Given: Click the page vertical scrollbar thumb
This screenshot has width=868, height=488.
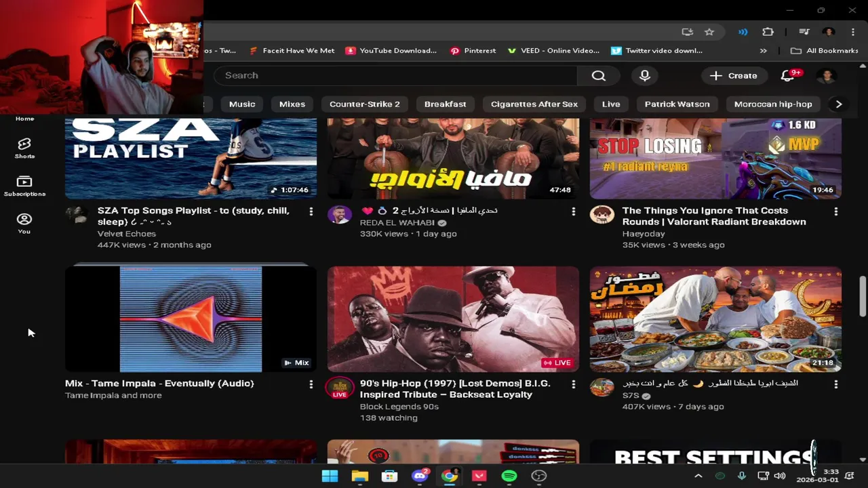Looking at the screenshot, I should (x=863, y=296).
